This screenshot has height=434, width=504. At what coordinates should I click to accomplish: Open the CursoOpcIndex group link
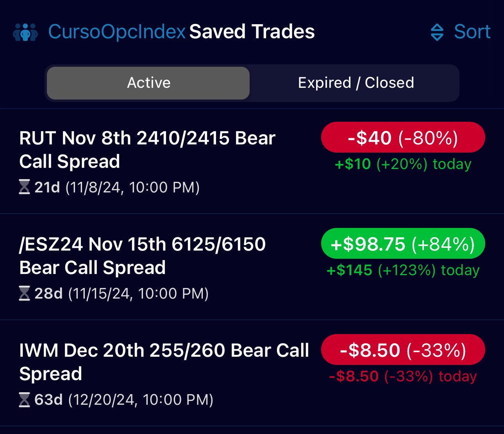[116, 32]
